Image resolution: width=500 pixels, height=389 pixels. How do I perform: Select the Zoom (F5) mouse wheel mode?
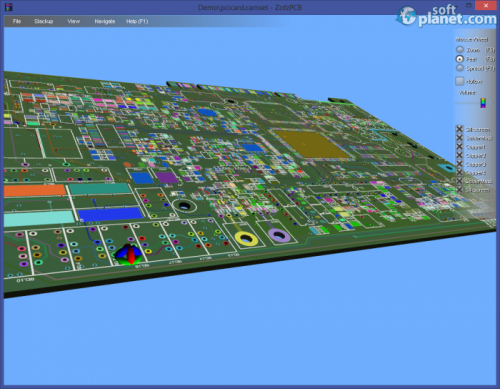[460, 50]
